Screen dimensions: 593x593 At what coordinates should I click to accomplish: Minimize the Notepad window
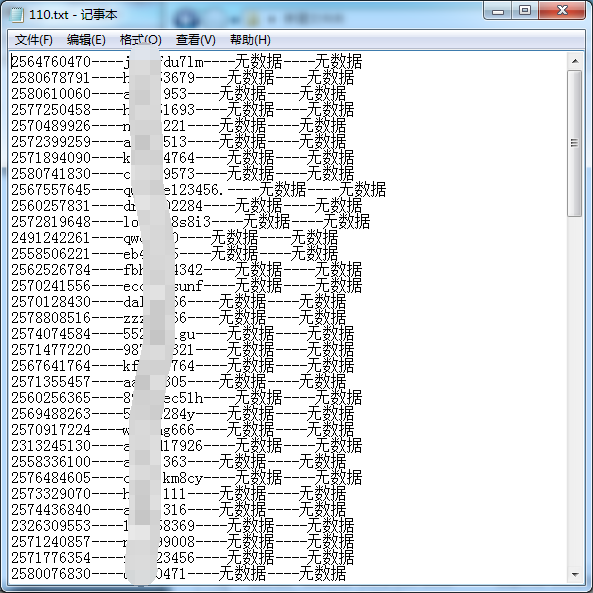pos(498,11)
